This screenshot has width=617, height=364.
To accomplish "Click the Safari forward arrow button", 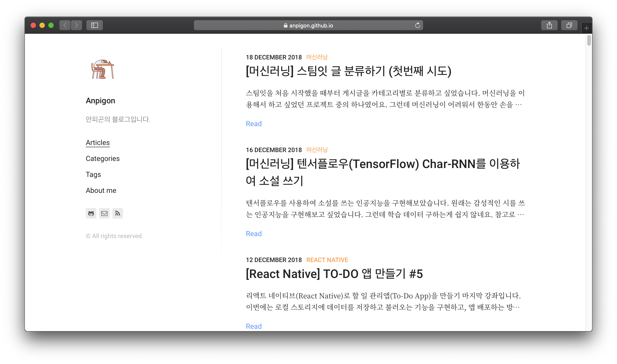I will pyautogui.click(x=76, y=25).
